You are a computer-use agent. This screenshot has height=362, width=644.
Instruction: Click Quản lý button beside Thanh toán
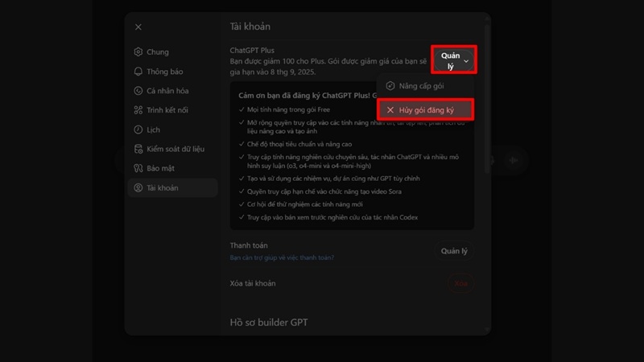(453, 251)
